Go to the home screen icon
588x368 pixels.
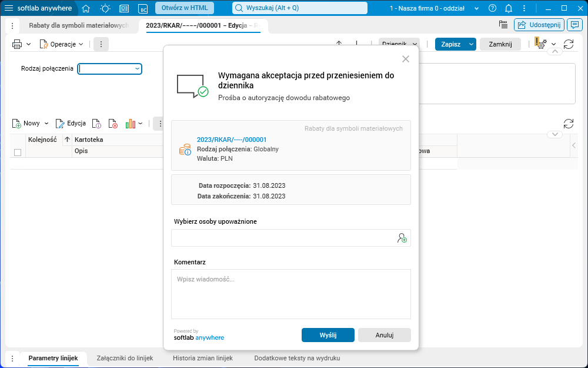pos(86,8)
